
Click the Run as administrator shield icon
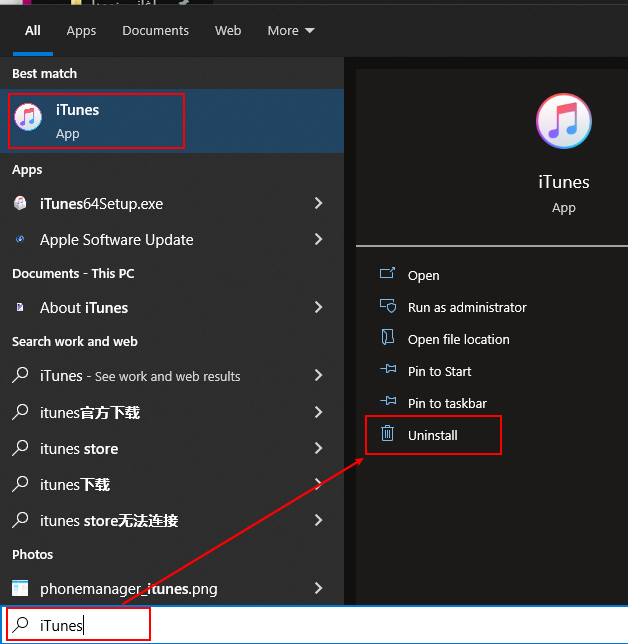point(388,306)
